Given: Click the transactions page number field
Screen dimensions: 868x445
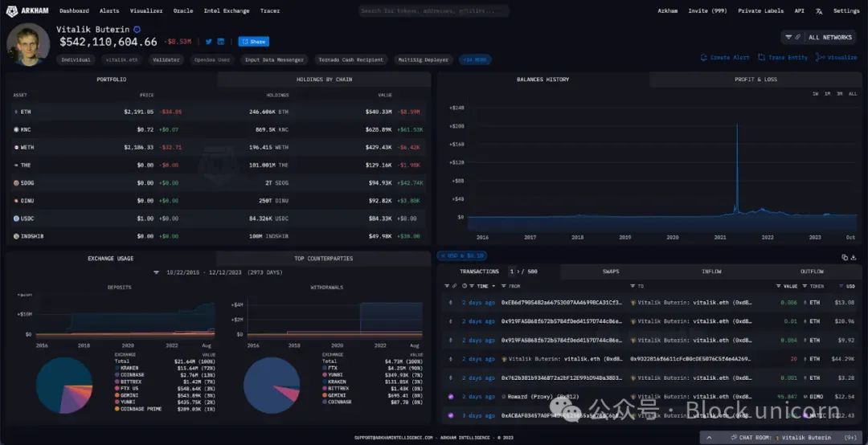Looking at the screenshot, I should (x=512, y=271).
